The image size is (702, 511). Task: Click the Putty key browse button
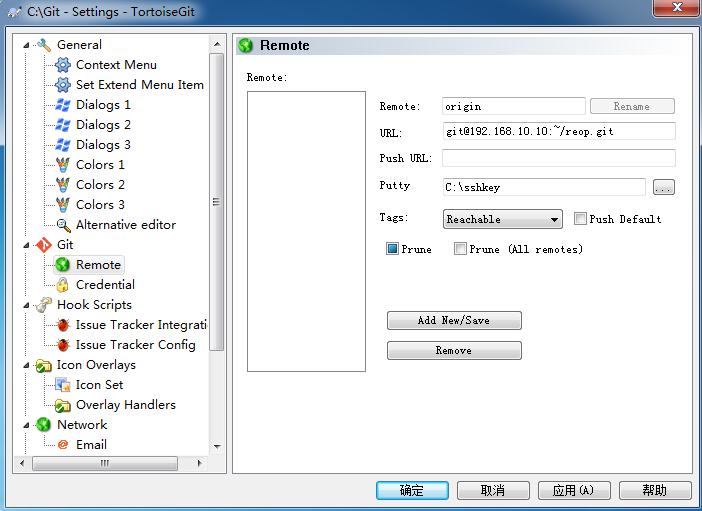pos(663,187)
